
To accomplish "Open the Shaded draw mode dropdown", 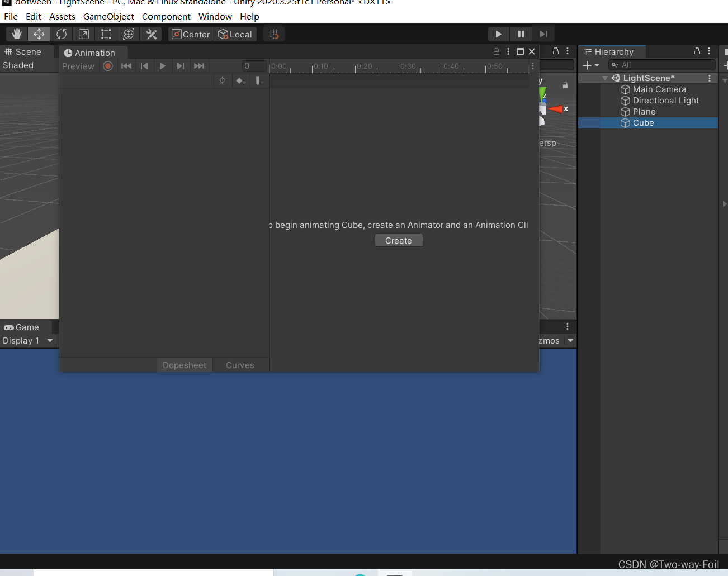I will coord(18,65).
